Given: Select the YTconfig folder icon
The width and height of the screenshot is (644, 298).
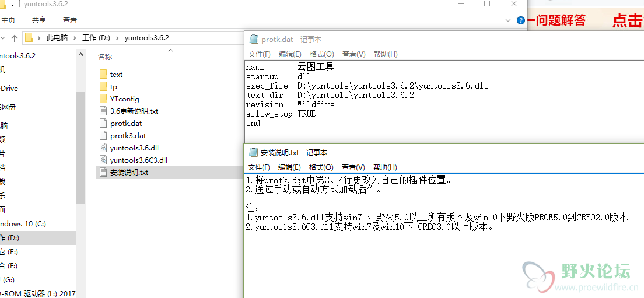Looking at the screenshot, I should tap(103, 99).
